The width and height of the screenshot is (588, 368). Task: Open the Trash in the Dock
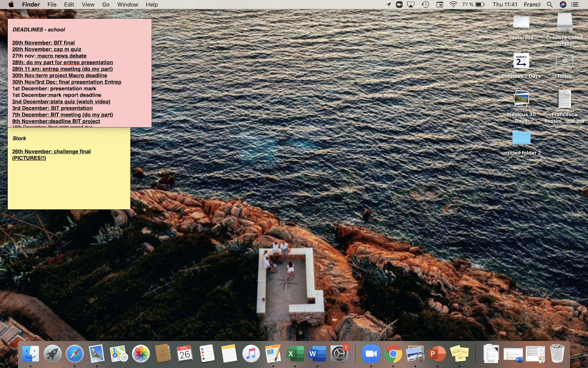pyautogui.click(x=557, y=354)
